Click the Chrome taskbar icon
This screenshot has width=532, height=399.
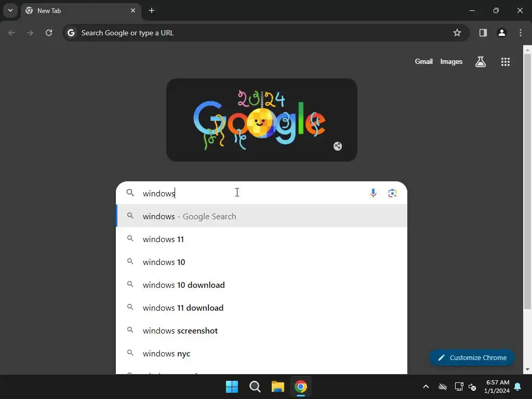tap(301, 387)
